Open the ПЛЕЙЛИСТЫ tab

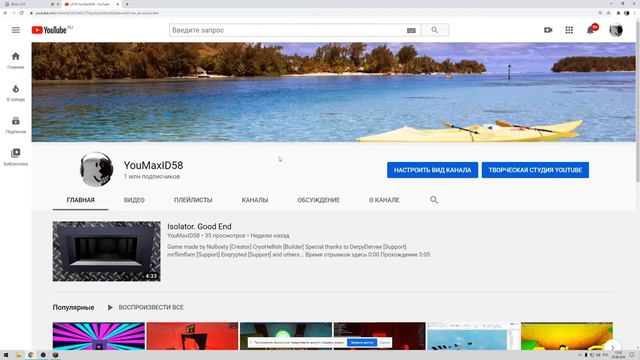[193, 200]
